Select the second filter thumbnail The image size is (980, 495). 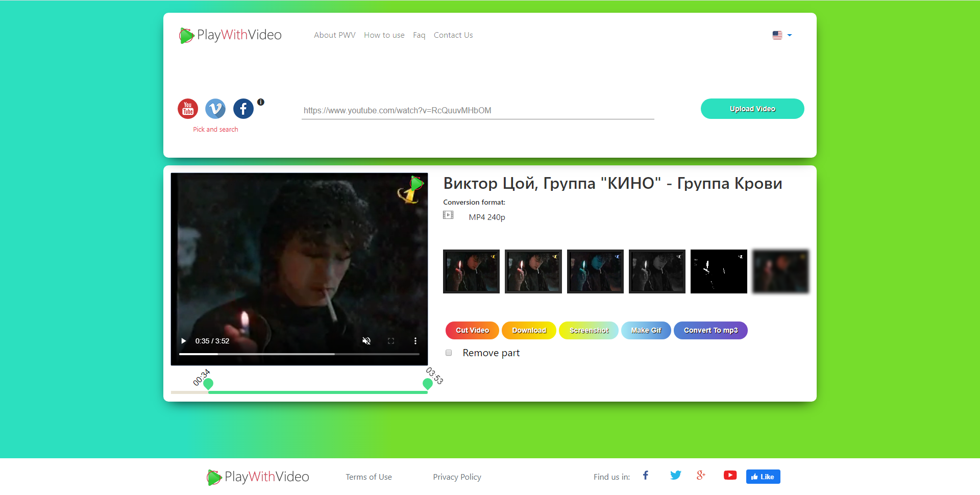(533, 271)
